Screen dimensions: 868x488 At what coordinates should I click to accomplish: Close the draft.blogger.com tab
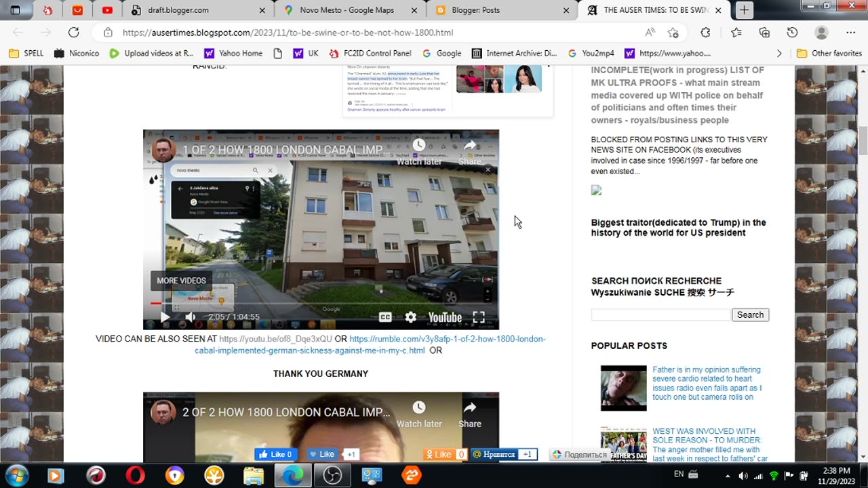click(x=262, y=10)
